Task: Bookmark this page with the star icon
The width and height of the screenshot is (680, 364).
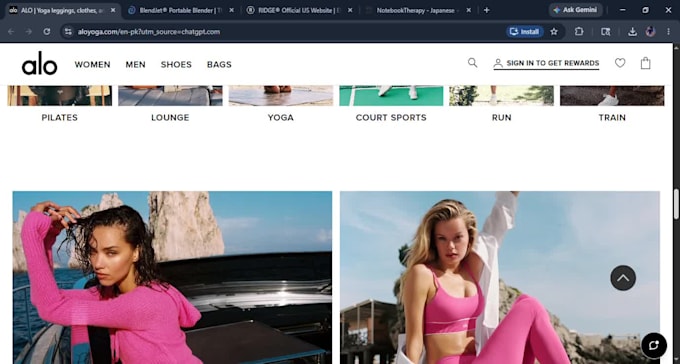Action: (x=554, y=32)
